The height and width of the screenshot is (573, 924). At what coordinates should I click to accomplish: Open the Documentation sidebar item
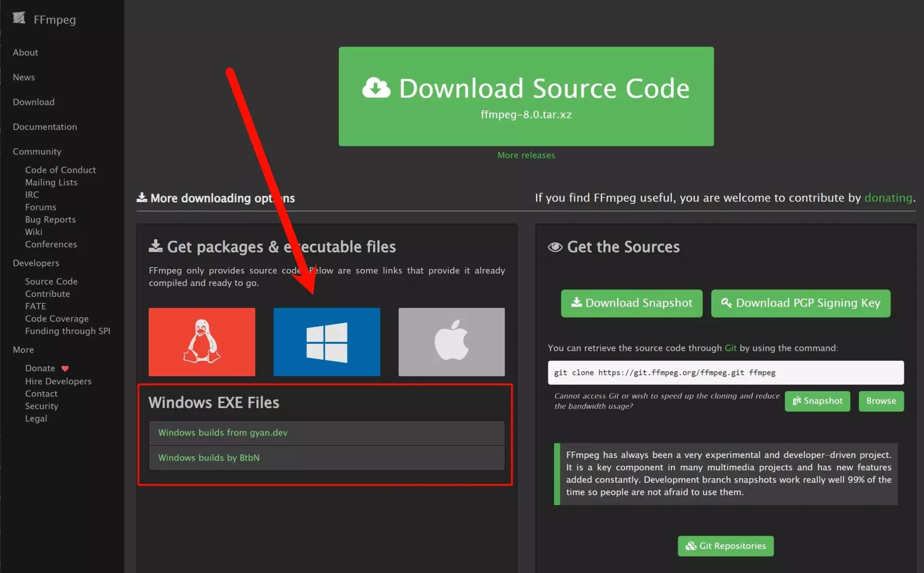pyautogui.click(x=45, y=127)
